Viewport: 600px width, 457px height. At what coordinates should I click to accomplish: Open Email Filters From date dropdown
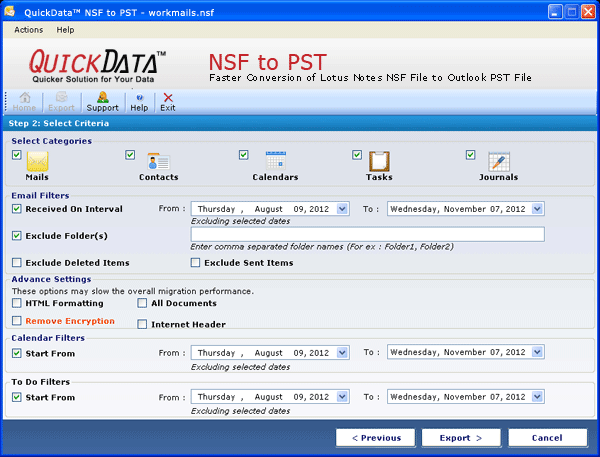[x=342, y=209]
